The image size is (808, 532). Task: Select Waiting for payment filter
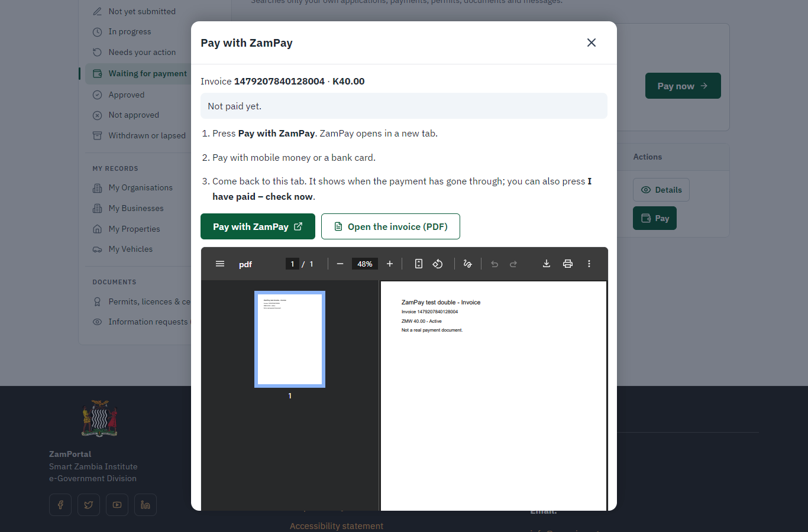tap(138, 73)
